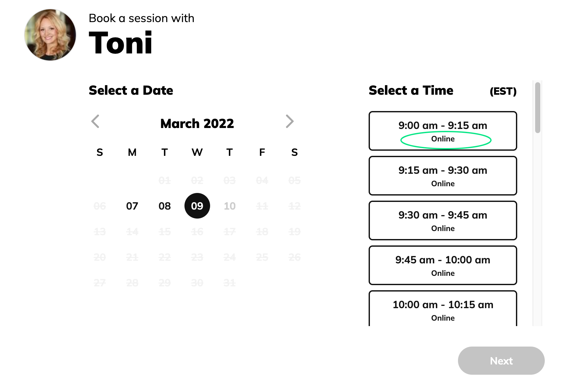Click Toni's profile photo
588x384 pixels.
point(50,35)
